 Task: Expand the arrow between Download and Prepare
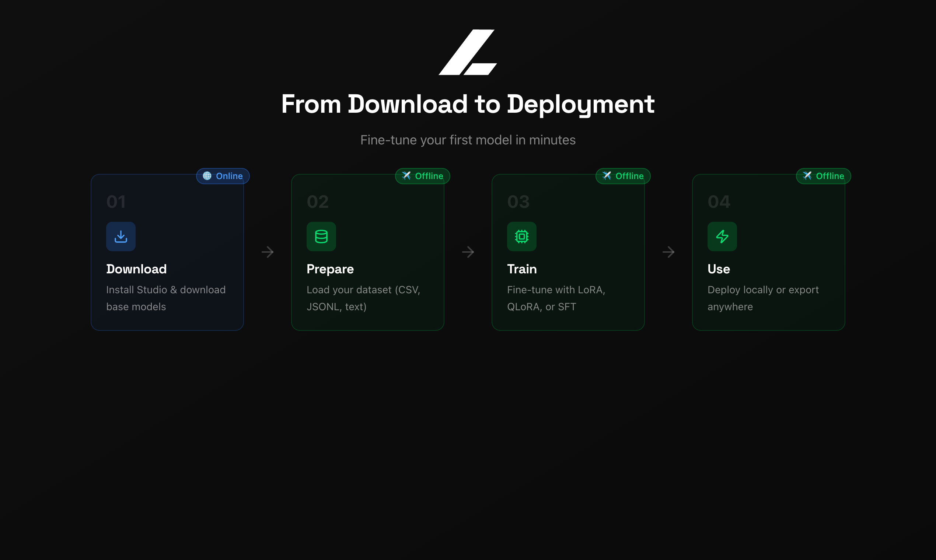point(268,252)
